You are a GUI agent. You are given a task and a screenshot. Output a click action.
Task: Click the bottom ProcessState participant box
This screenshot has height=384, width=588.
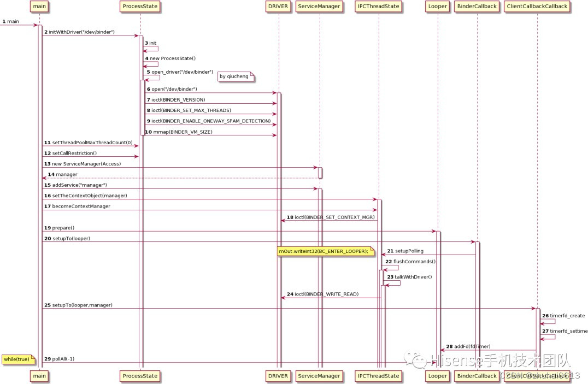(140, 376)
